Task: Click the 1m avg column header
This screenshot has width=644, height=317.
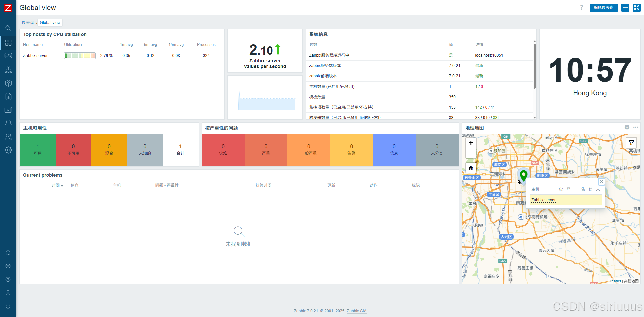Action: [x=126, y=45]
